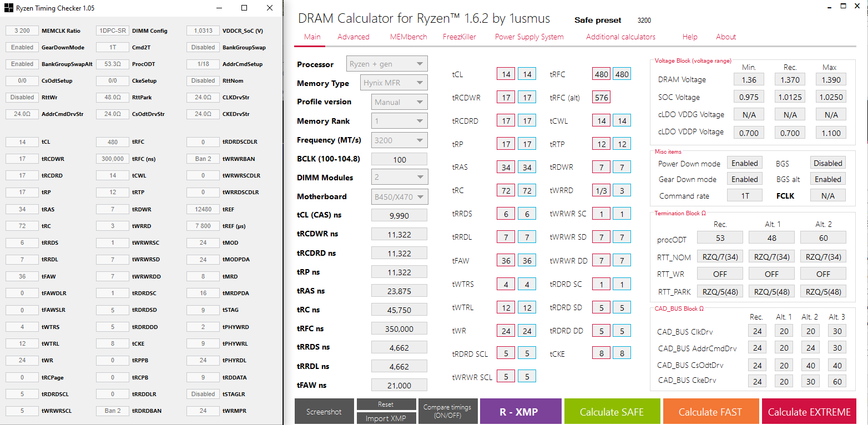Select the FreezKiller tab
The image size is (868, 425).
458,37
